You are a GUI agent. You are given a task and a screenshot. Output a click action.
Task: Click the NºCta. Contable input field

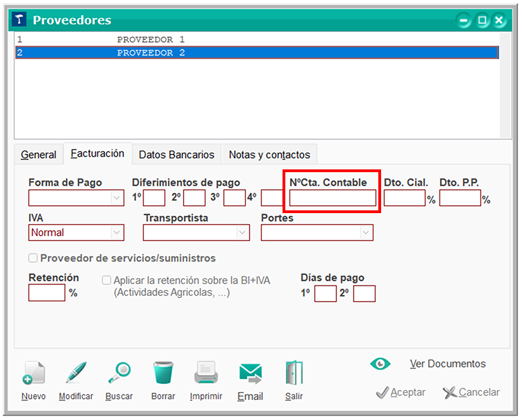332,198
